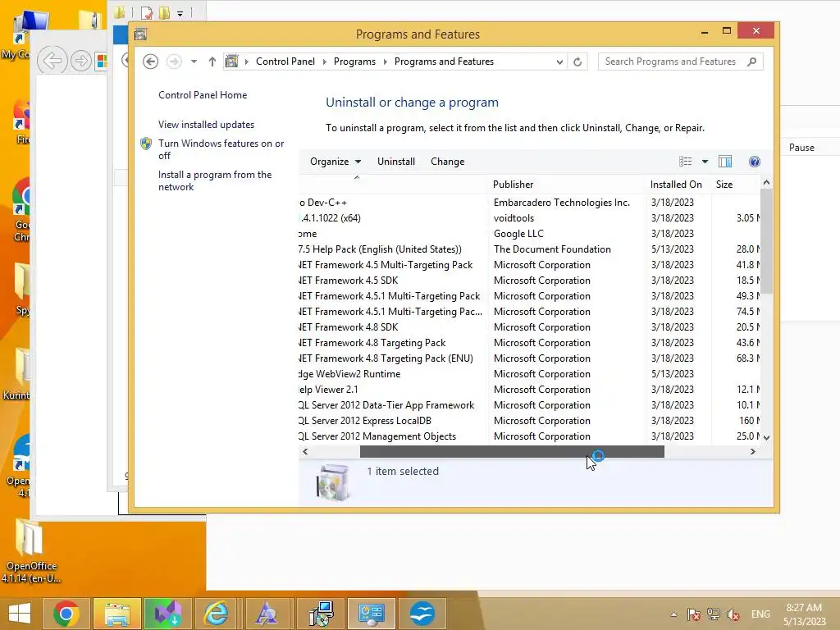
Task: Open Turn Windows features on or off
Action: point(221,149)
